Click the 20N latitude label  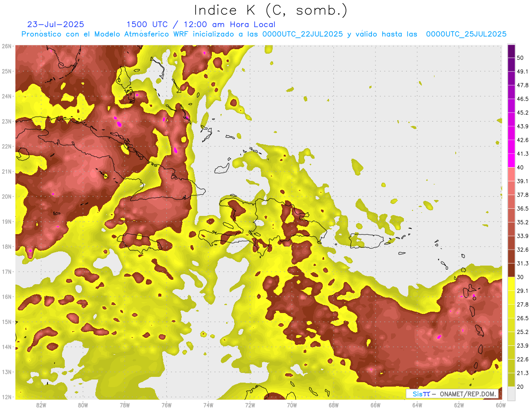[x=7, y=196]
